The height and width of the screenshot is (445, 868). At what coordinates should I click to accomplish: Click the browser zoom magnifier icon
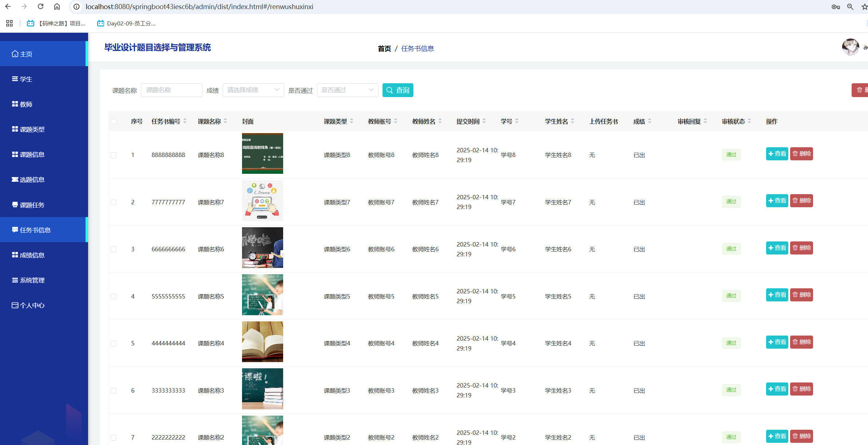click(850, 7)
